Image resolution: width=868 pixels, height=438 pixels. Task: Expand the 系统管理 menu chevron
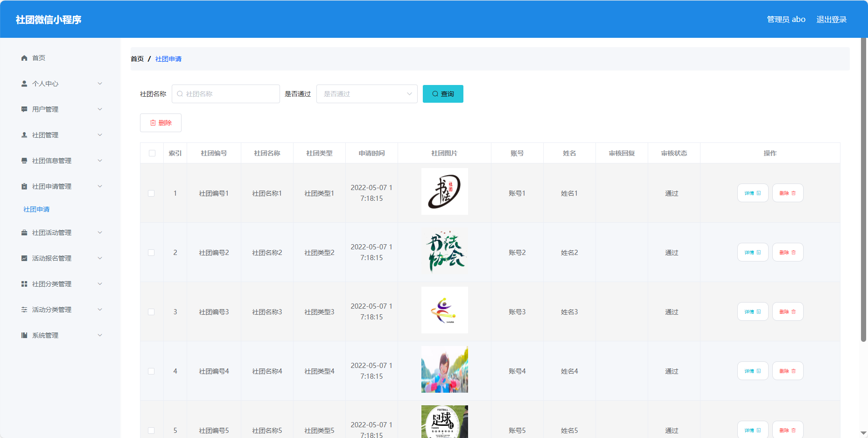click(x=100, y=335)
